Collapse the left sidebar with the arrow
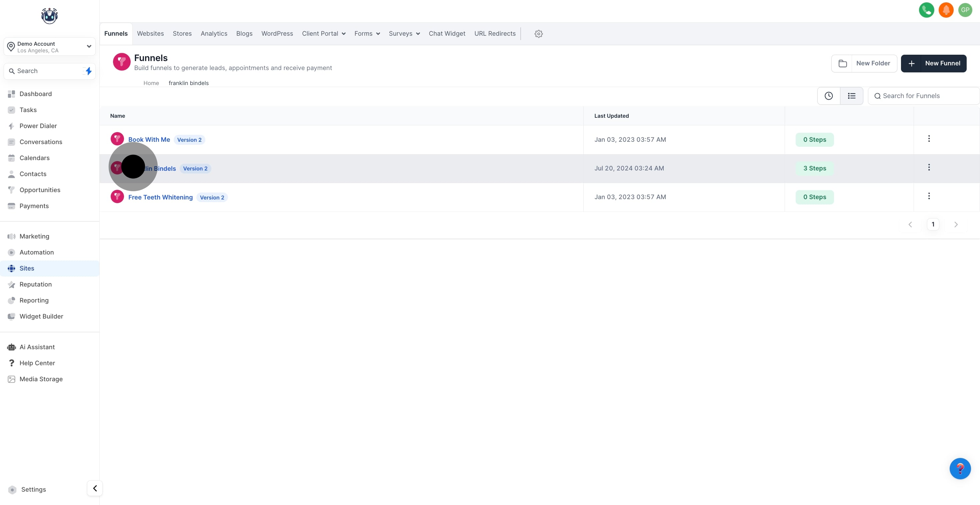This screenshot has height=505, width=980. coord(95,488)
